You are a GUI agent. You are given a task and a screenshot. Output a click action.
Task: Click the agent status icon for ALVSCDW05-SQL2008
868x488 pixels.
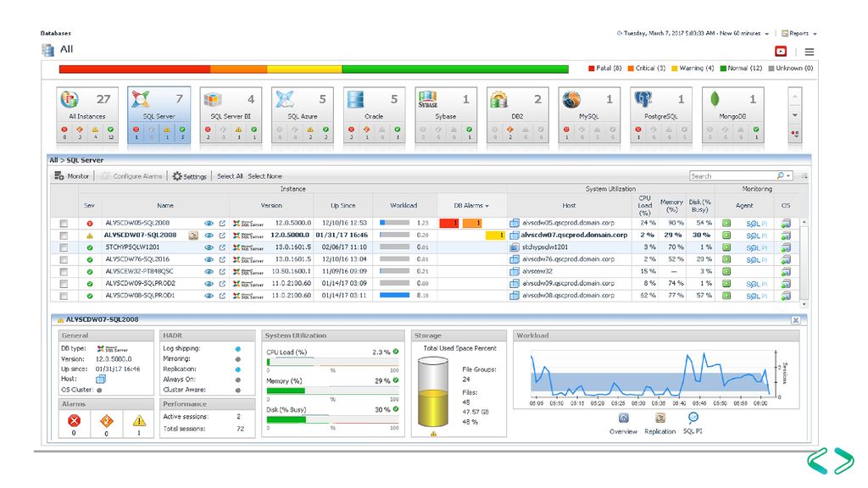click(726, 223)
